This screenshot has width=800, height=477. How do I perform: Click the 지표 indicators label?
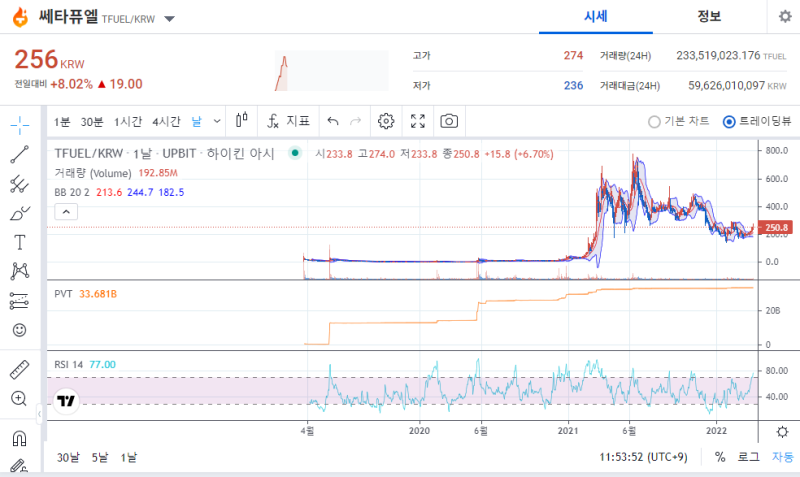298,121
